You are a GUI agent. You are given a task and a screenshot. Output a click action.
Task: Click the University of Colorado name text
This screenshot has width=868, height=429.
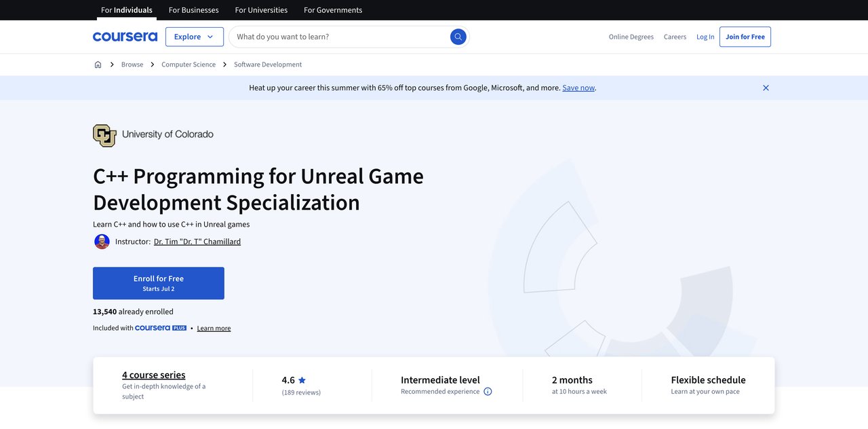point(167,134)
